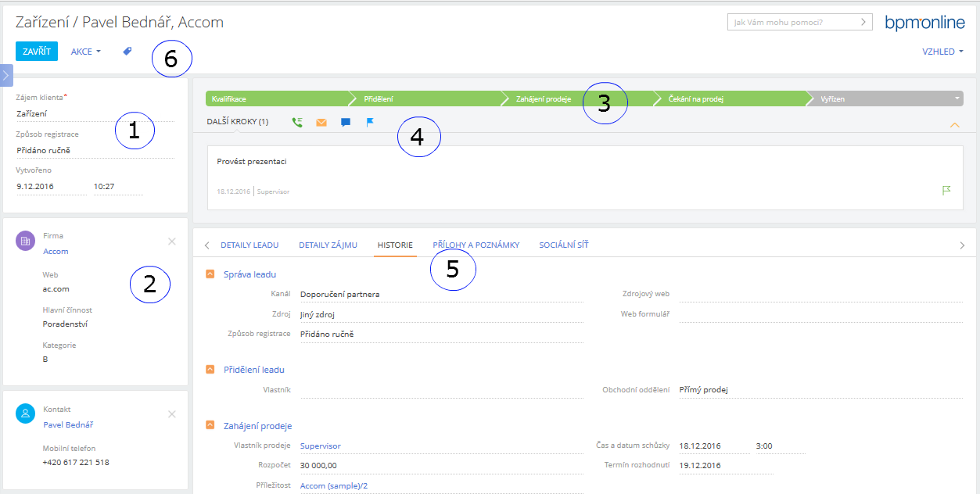Select the HISTORIE tab
The width and height of the screenshot is (980, 494).
pyautogui.click(x=395, y=245)
